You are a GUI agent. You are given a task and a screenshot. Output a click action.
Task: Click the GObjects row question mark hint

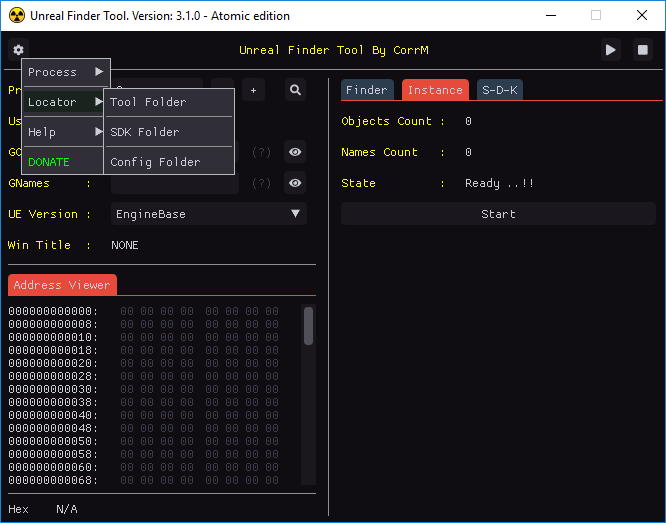click(261, 152)
